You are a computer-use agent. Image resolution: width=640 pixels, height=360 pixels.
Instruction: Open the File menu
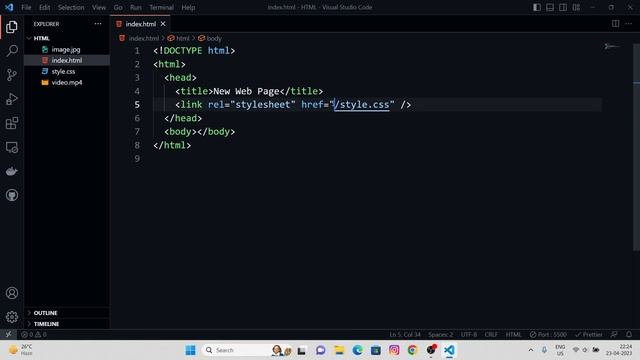(26, 7)
